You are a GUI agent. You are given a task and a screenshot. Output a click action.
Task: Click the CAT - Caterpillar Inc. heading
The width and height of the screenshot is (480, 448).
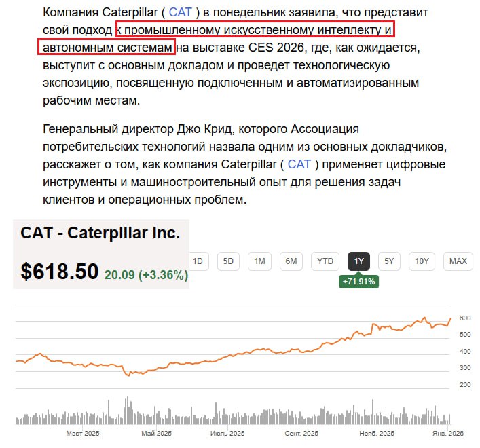coord(100,233)
